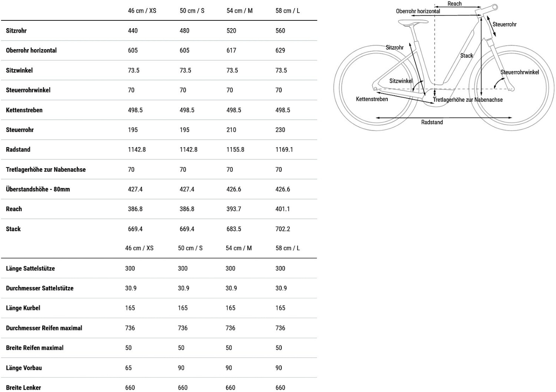556x392 pixels.
Task: Select the Oberrohr horizontal value 629
Action: click(280, 50)
